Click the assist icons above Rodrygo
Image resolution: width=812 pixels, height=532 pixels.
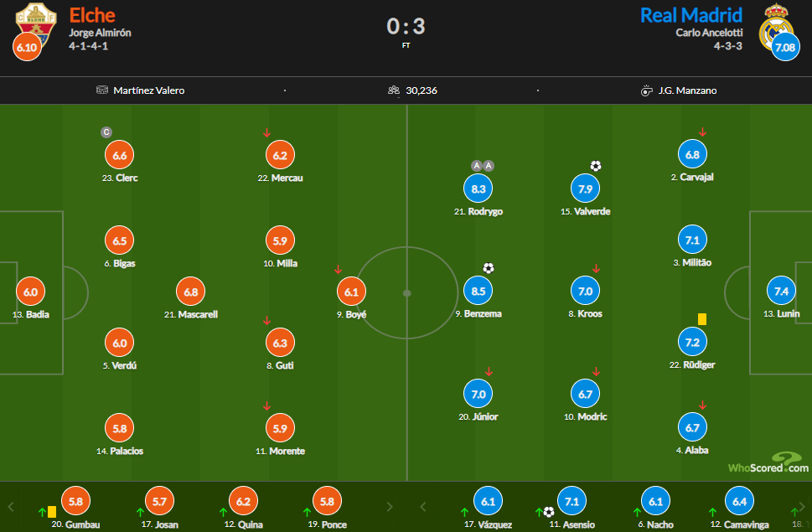(x=482, y=166)
